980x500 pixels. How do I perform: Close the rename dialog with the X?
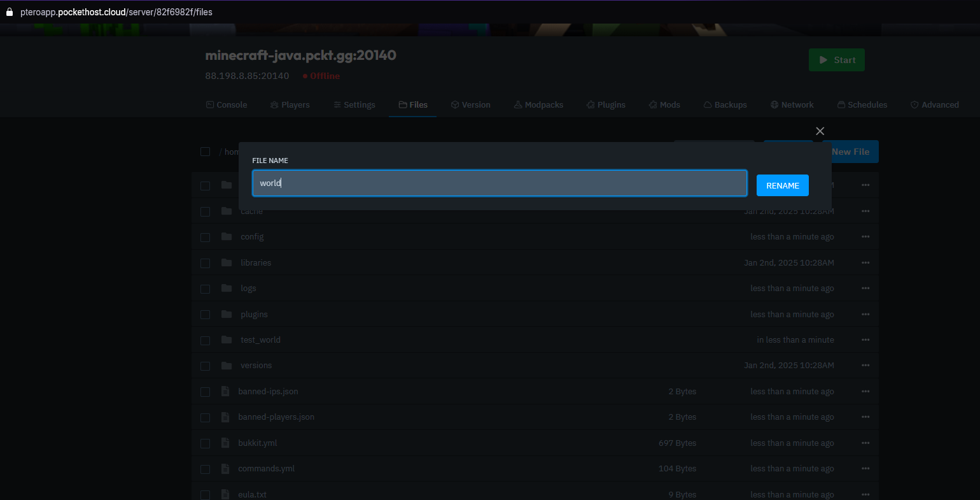coord(820,131)
